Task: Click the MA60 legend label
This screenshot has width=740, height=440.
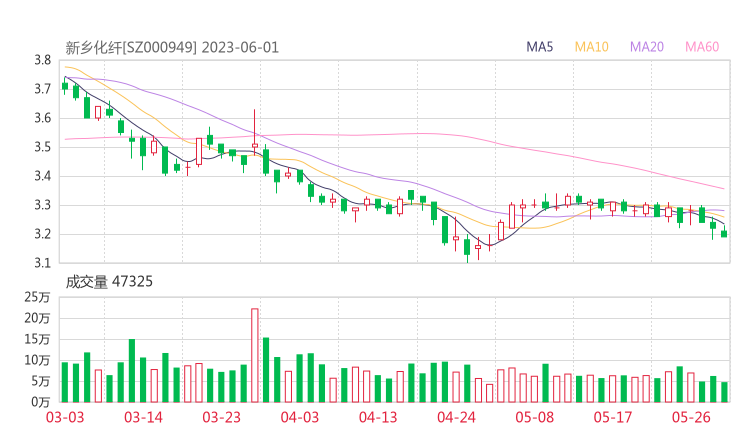Action: pyautogui.click(x=702, y=47)
